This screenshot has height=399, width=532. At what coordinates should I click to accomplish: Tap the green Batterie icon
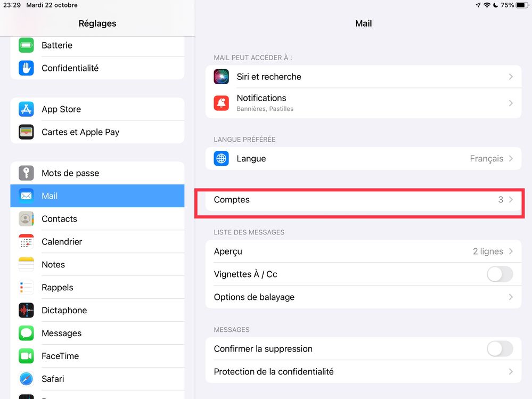[26, 45]
